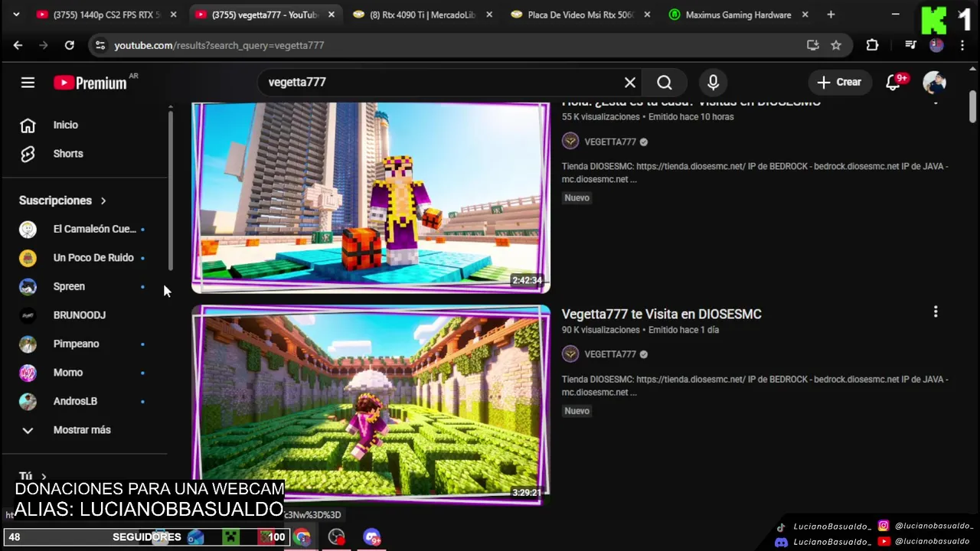Screen dimensions: 980x551
Task: Open VEGETTA777 channel avatar under 55 K video
Action: click(570, 142)
